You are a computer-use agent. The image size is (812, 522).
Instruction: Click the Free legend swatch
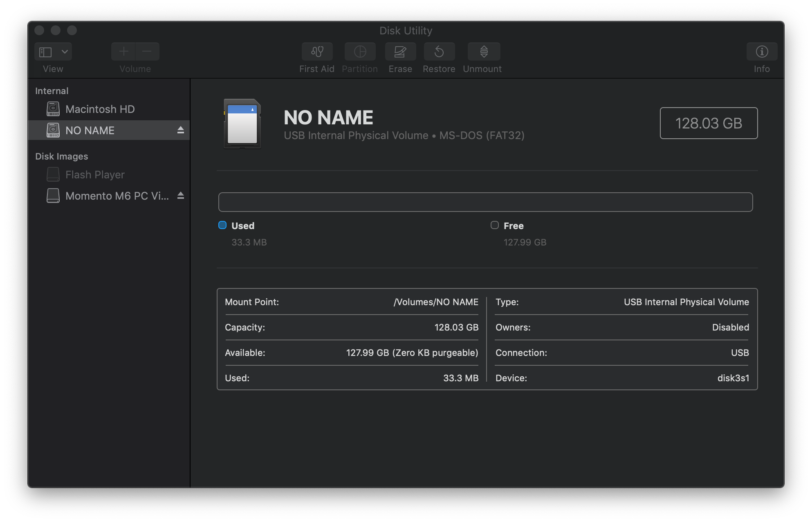click(495, 225)
